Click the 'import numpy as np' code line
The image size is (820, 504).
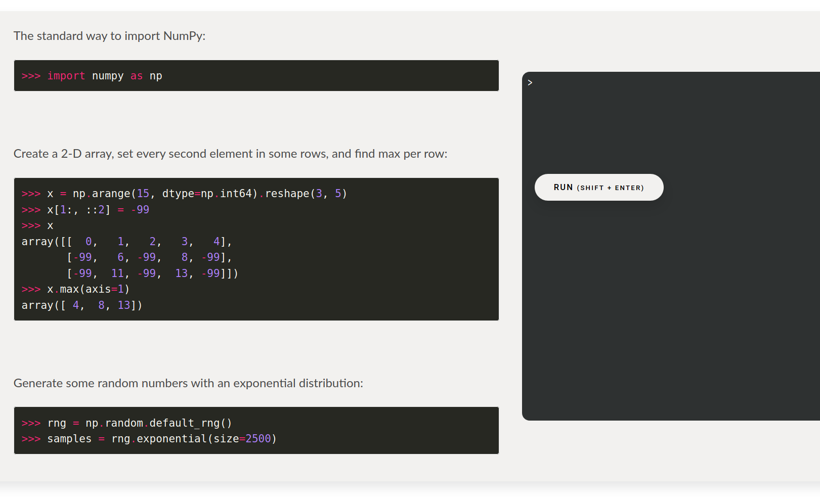[x=92, y=76]
